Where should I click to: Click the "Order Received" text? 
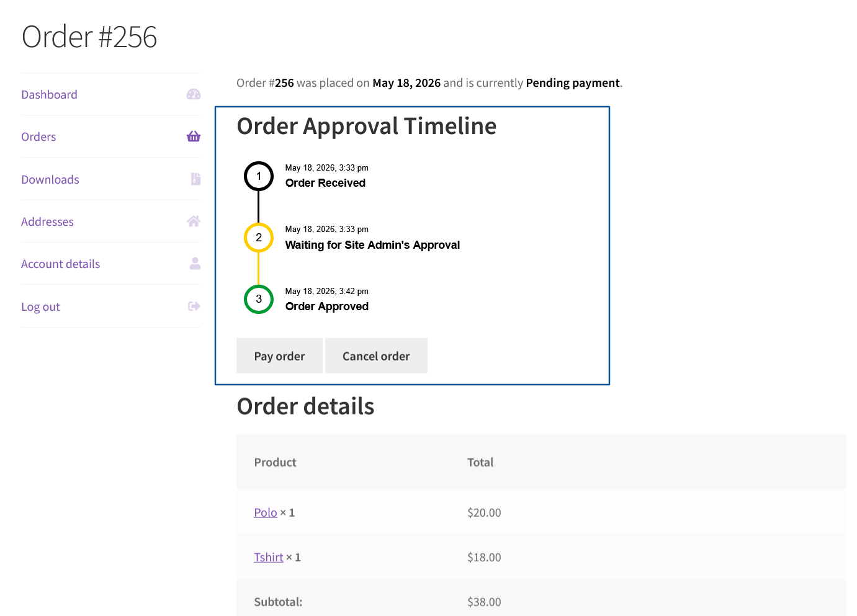325,183
